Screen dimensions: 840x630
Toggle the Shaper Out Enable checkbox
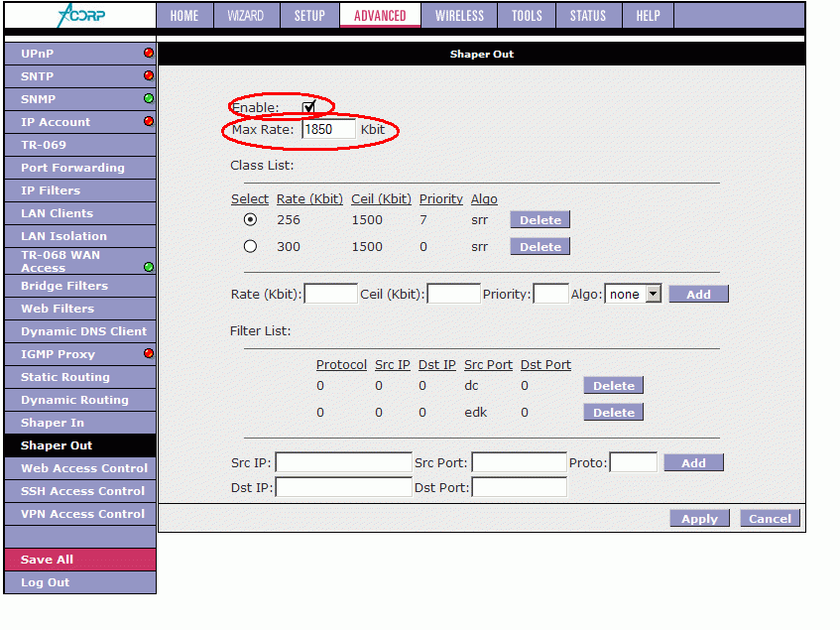pos(308,107)
